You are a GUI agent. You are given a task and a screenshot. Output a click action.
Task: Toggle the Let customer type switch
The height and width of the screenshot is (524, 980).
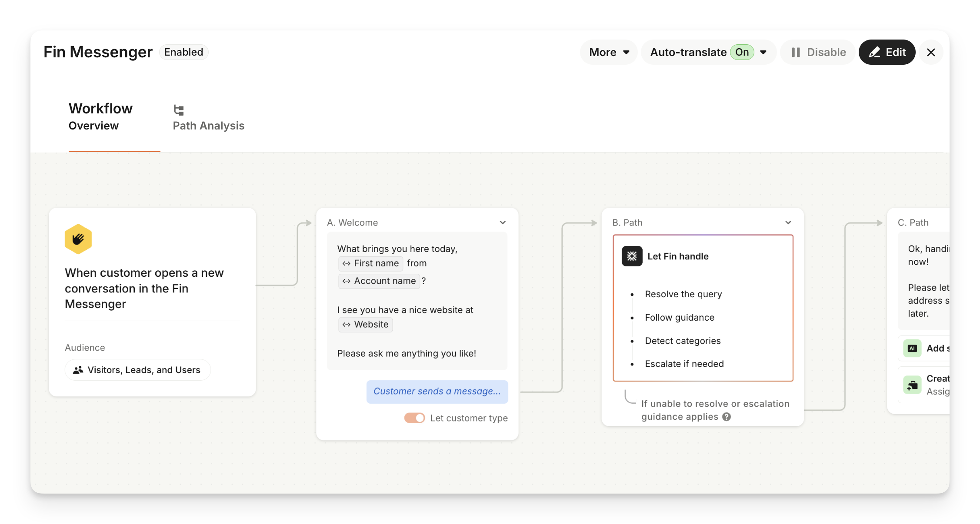(414, 418)
